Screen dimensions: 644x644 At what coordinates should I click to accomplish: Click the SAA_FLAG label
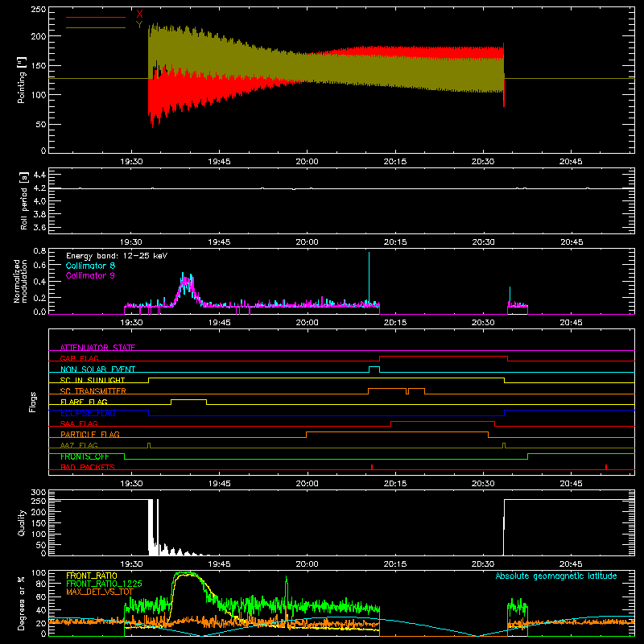coord(79,423)
